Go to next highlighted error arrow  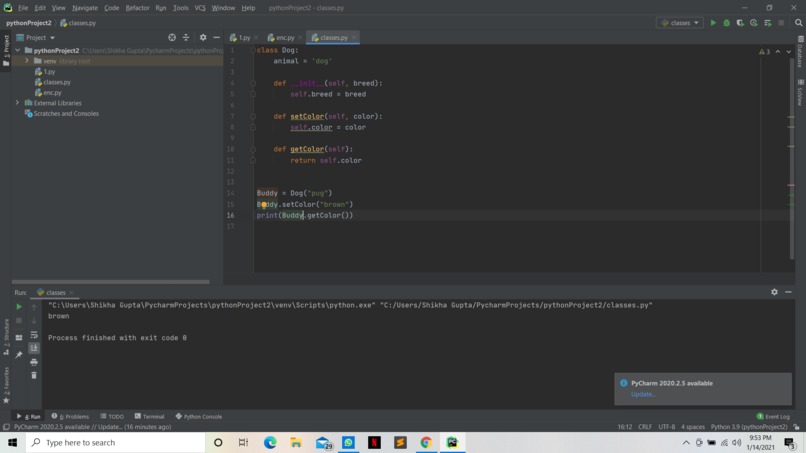pos(789,51)
